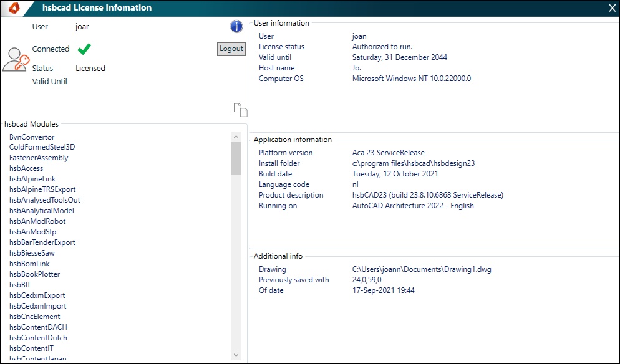The image size is (620, 364).
Task: Click the '17-Sep-2021 19:44' date value
Action: tap(384, 290)
